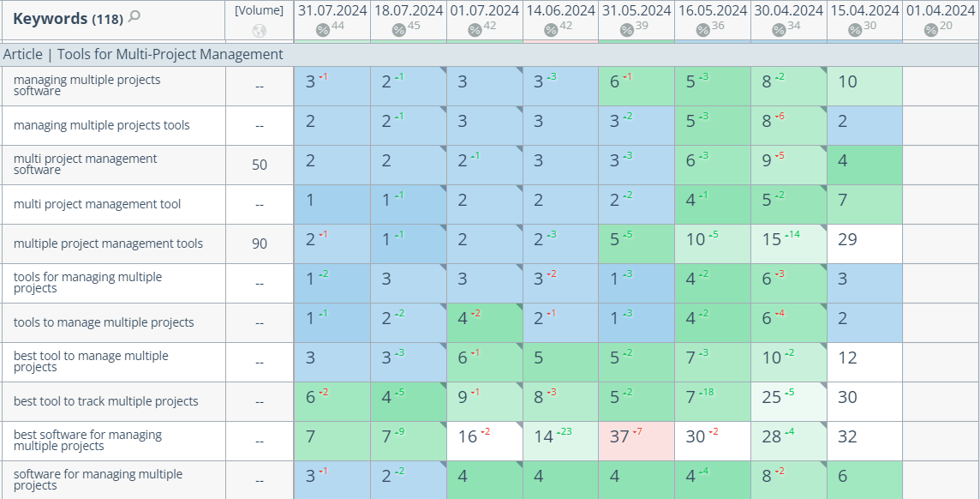980x499 pixels.
Task: Click the Keywords (118) column header
Action: 68,18
